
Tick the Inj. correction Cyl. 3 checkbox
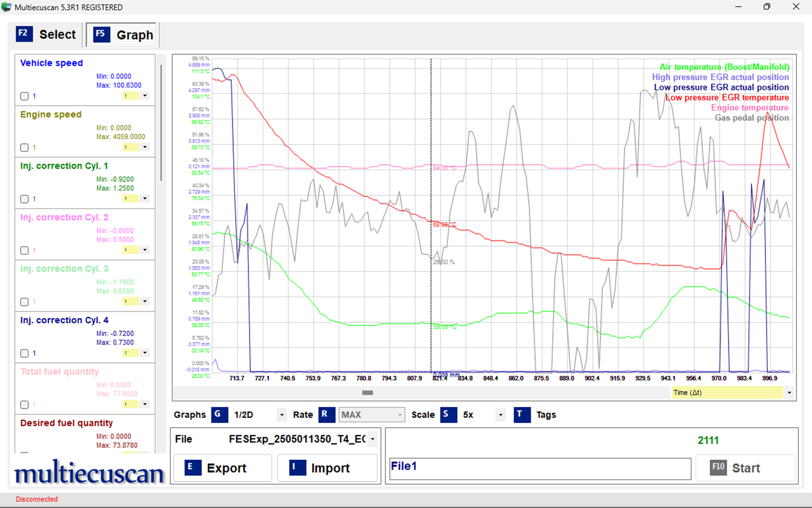click(x=24, y=302)
